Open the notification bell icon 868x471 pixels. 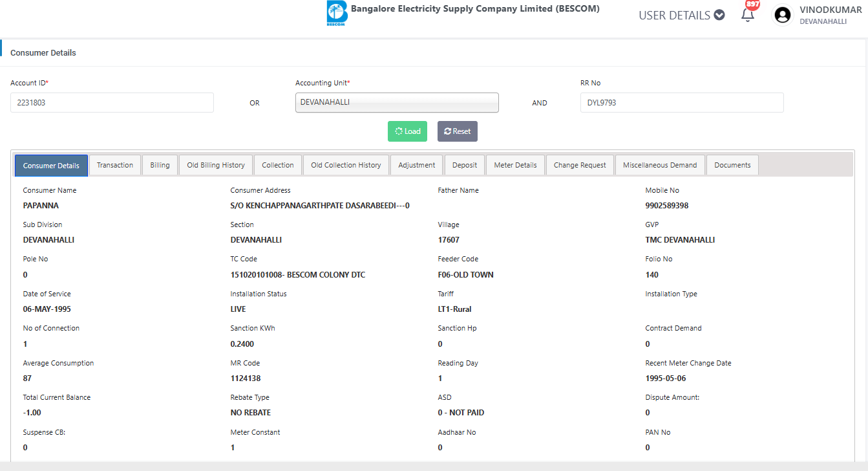coord(748,15)
